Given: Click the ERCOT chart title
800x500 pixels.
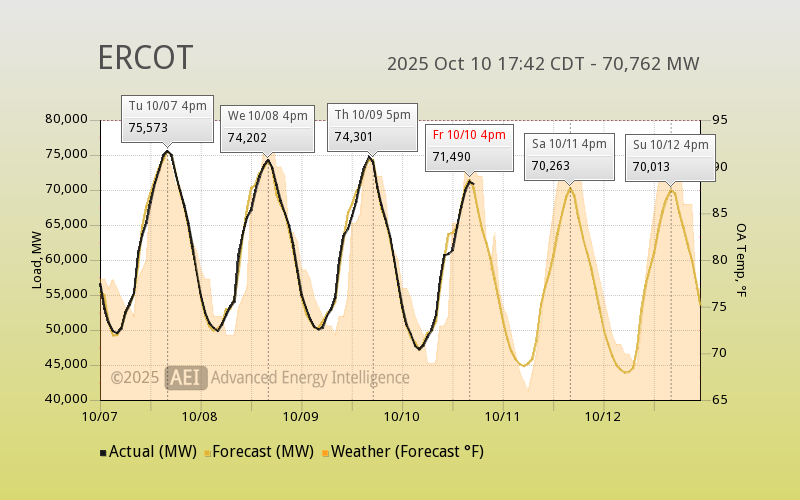Looking at the screenshot, I should 145,58.
